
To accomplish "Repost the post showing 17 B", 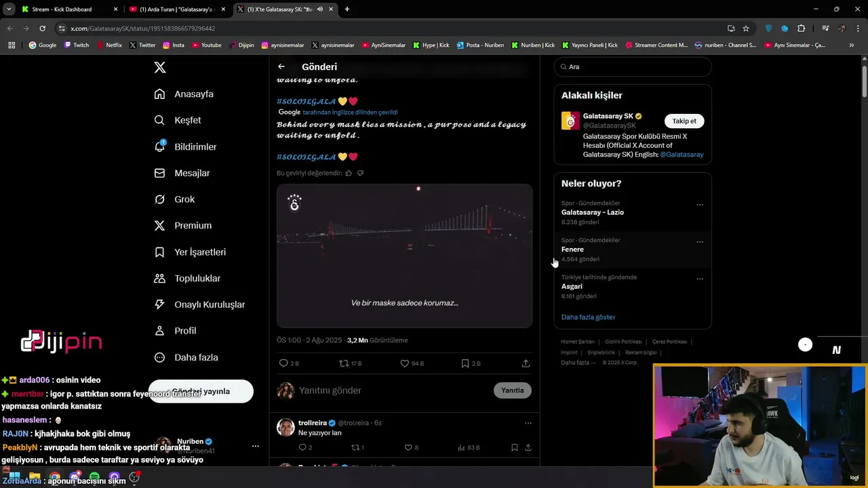I will pyautogui.click(x=350, y=363).
